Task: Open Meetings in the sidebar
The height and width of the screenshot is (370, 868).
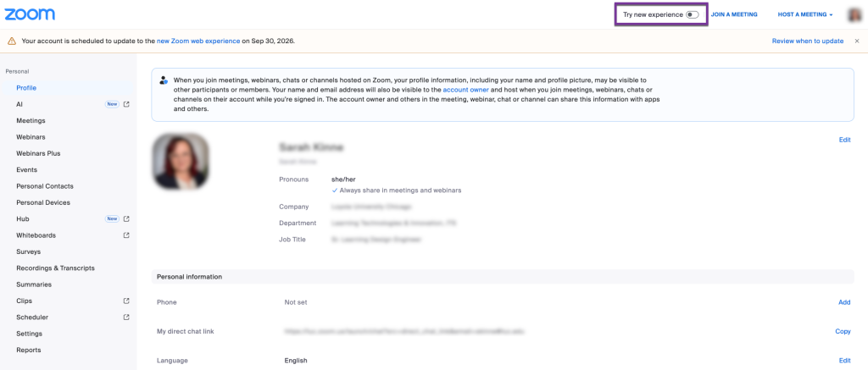Action: (x=31, y=120)
